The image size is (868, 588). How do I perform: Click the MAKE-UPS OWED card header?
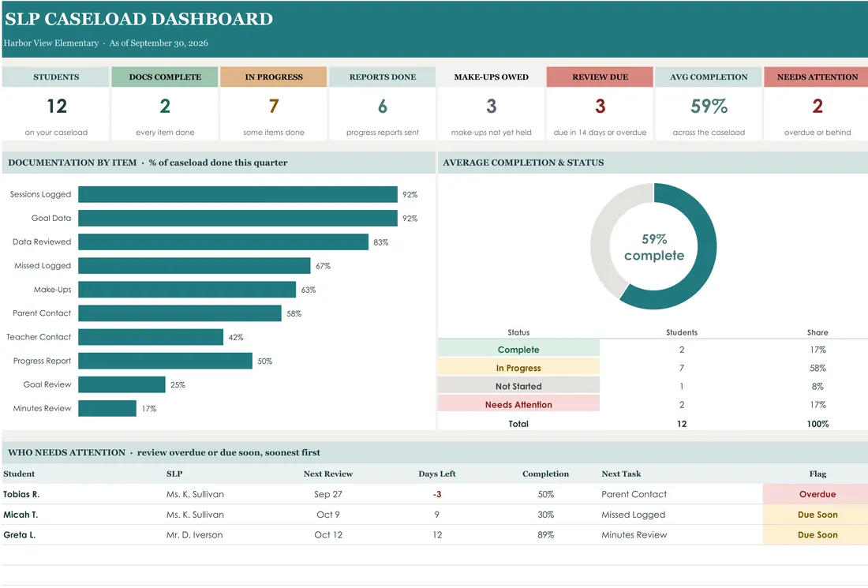click(491, 77)
